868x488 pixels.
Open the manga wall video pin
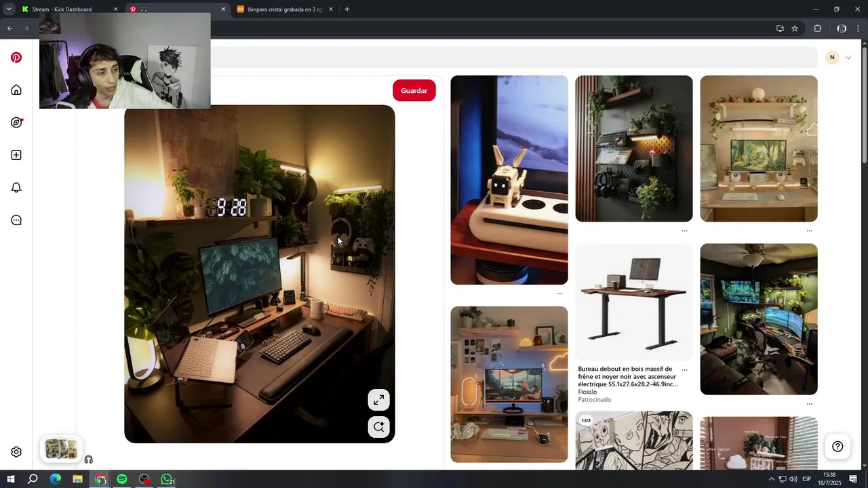tap(634, 441)
